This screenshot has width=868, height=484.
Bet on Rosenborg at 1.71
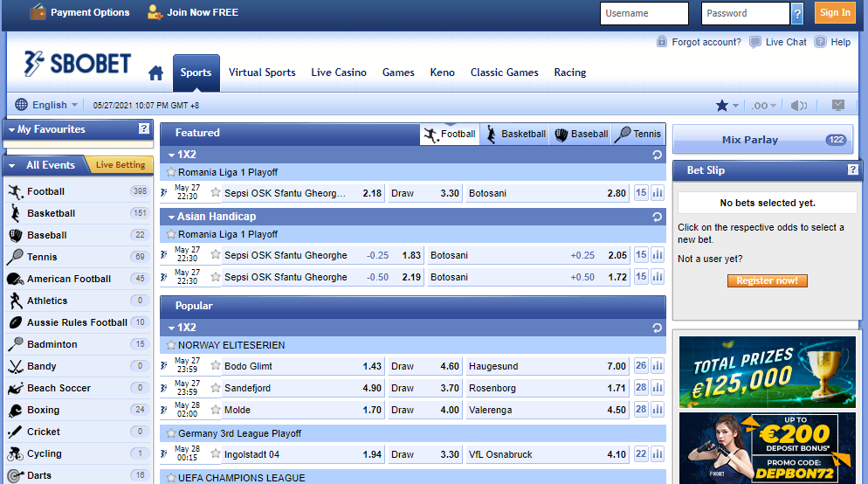[x=547, y=388]
